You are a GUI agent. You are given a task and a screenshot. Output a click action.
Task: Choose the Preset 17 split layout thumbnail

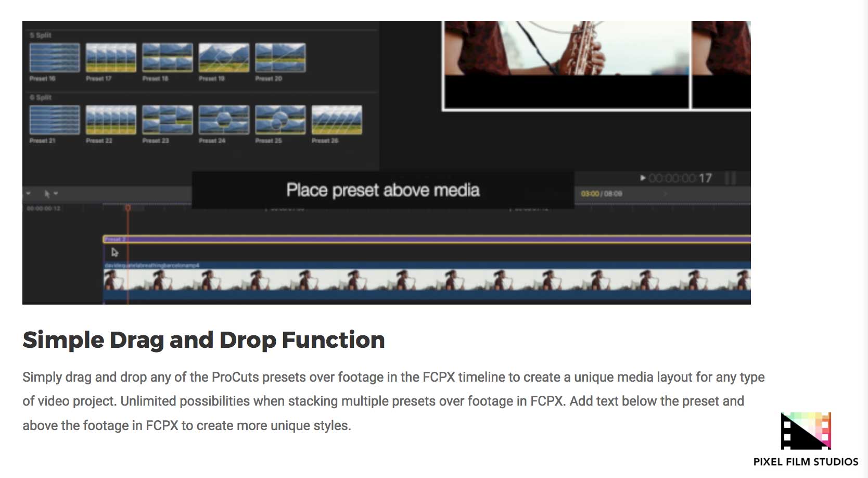tap(111, 58)
